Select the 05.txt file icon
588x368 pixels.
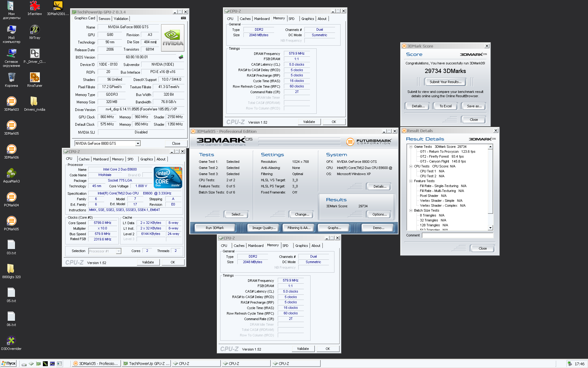[x=11, y=295]
